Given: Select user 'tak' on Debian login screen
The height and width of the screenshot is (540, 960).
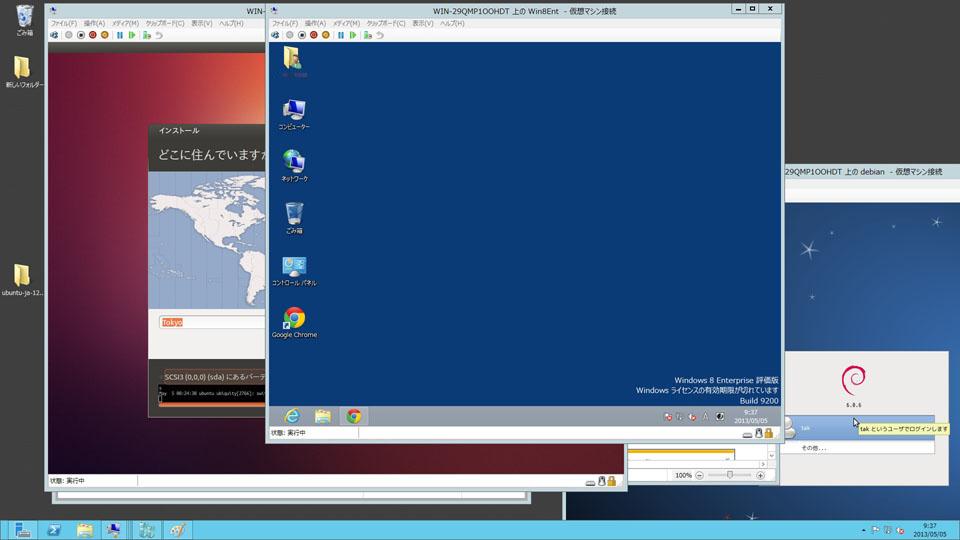Looking at the screenshot, I should coord(805,428).
